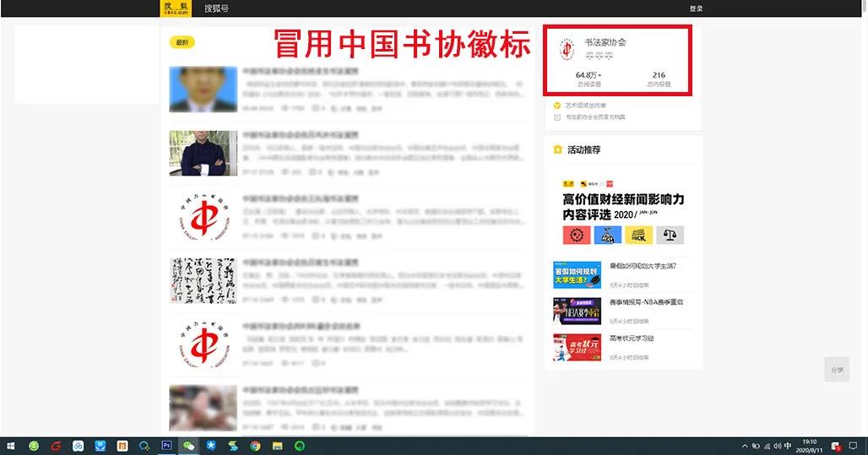Image resolution: width=868 pixels, height=455 pixels.
Task: Open the 高考状元学习经 activity link
Action: tap(632, 339)
